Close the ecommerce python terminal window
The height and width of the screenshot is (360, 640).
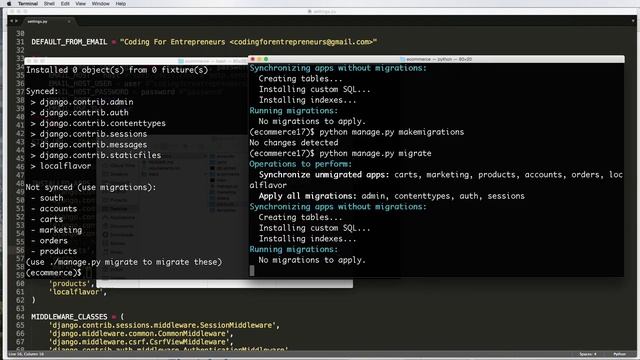[x=253, y=59]
